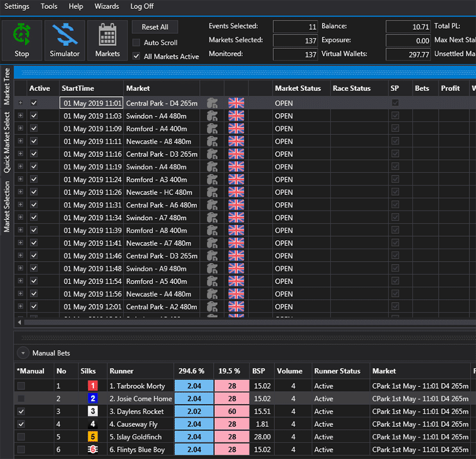
Task: Switch to Quick Market Select side tab
Action: pyautogui.click(x=7, y=143)
